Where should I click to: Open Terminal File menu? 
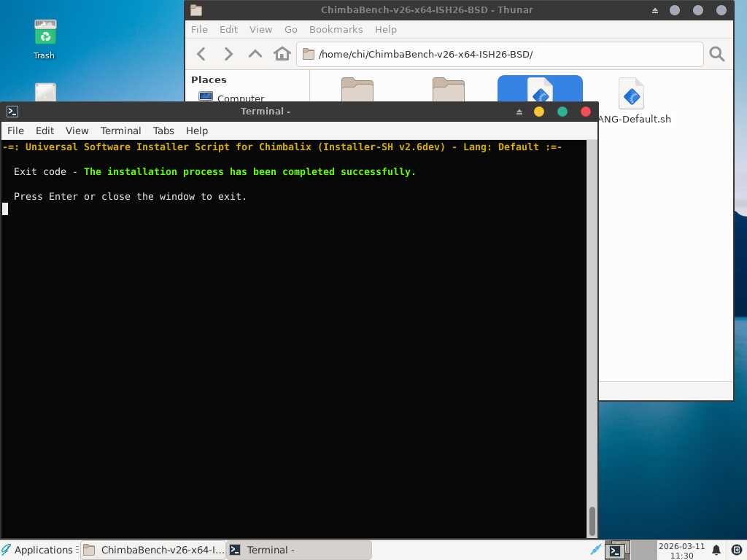pos(15,131)
